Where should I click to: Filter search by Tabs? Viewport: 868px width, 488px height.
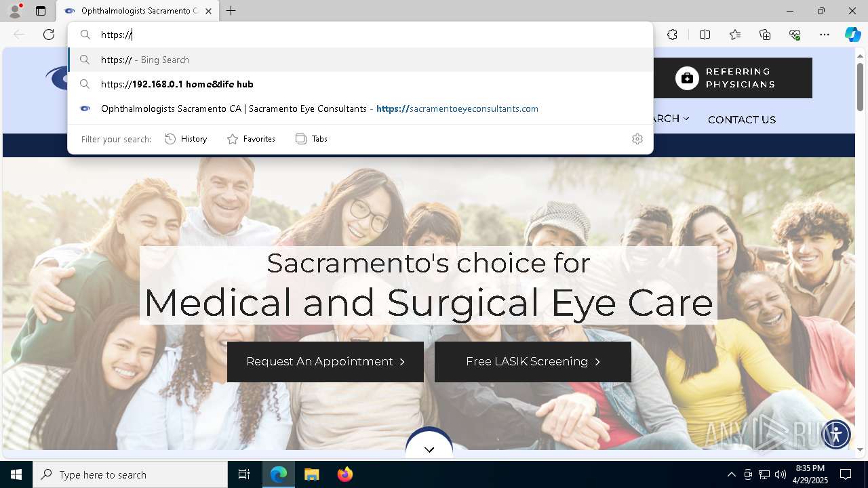[311, 138]
